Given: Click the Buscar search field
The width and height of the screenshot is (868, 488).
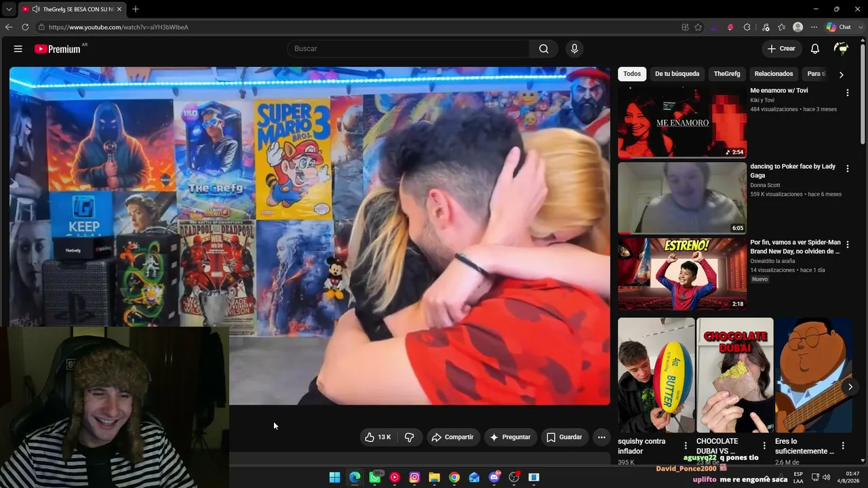Looking at the screenshot, I should pos(408,49).
